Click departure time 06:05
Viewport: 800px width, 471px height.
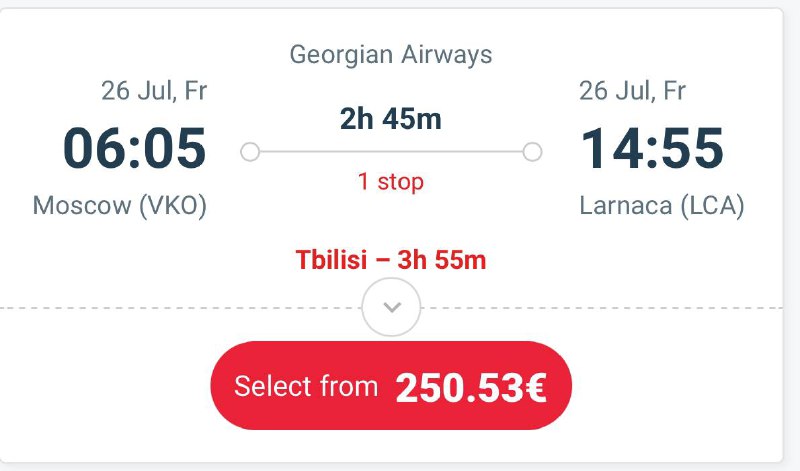(x=135, y=148)
